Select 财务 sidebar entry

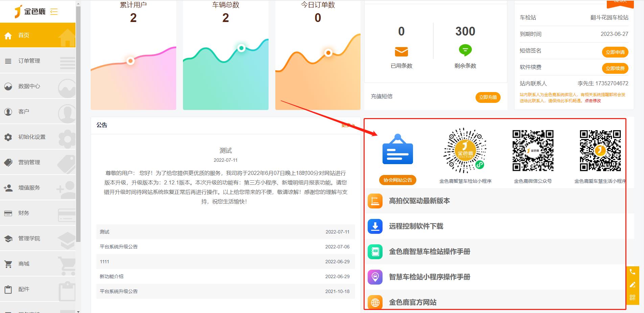(38, 213)
